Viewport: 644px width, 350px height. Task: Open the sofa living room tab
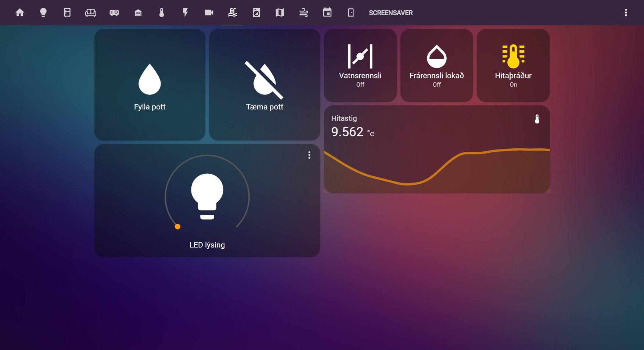coord(91,13)
